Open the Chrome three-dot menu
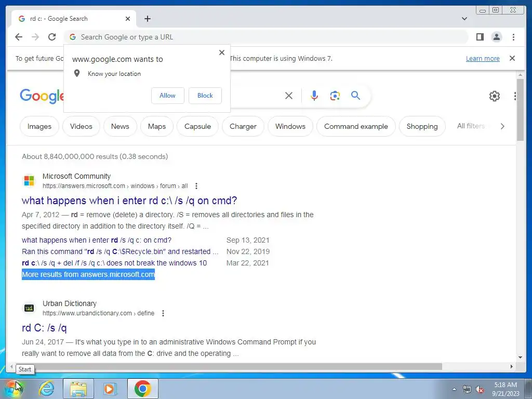 (513, 37)
